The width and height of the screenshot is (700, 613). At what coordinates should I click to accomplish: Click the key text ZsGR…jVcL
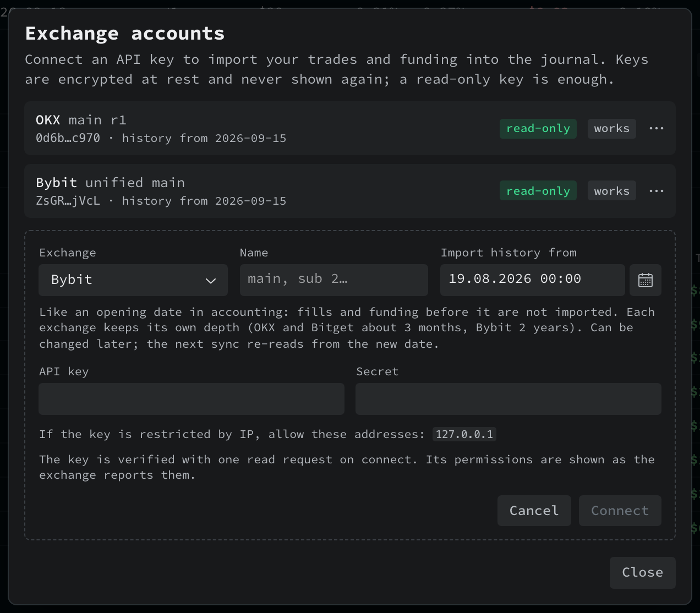click(x=68, y=201)
